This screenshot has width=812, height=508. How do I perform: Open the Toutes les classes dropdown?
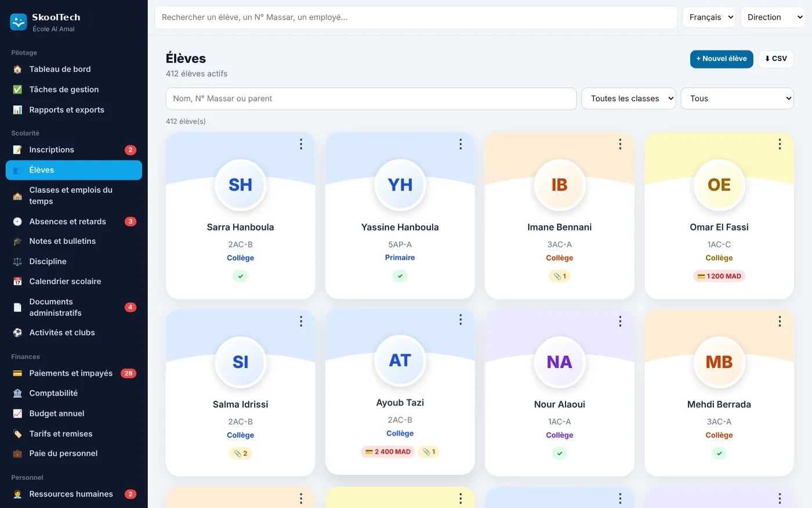coord(629,99)
